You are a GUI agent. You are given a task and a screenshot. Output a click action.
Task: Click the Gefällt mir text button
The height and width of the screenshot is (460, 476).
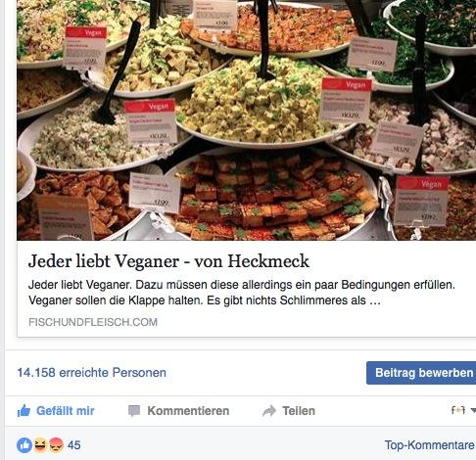[66, 411]
